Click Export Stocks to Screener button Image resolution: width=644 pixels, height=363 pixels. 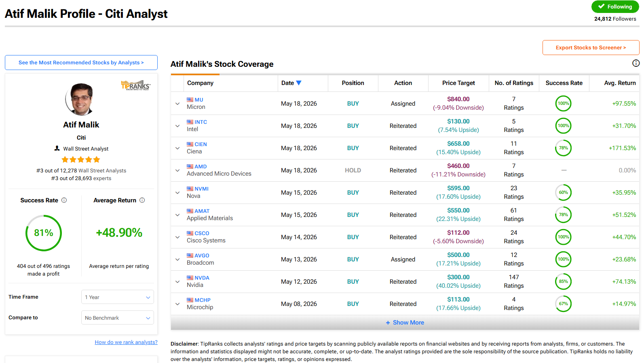coord(591,47)
